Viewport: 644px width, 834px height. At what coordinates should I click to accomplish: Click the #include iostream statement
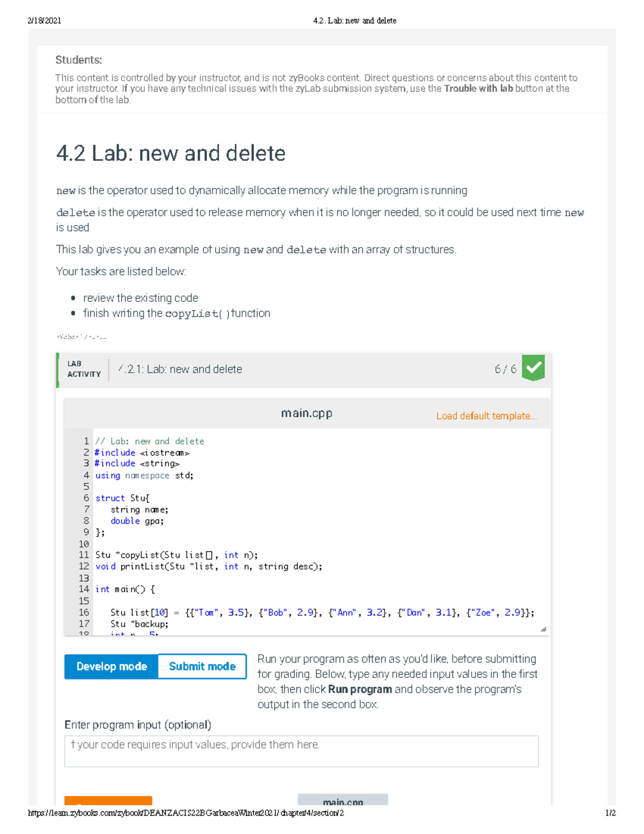pyautogui.click(x=142, y=452)
